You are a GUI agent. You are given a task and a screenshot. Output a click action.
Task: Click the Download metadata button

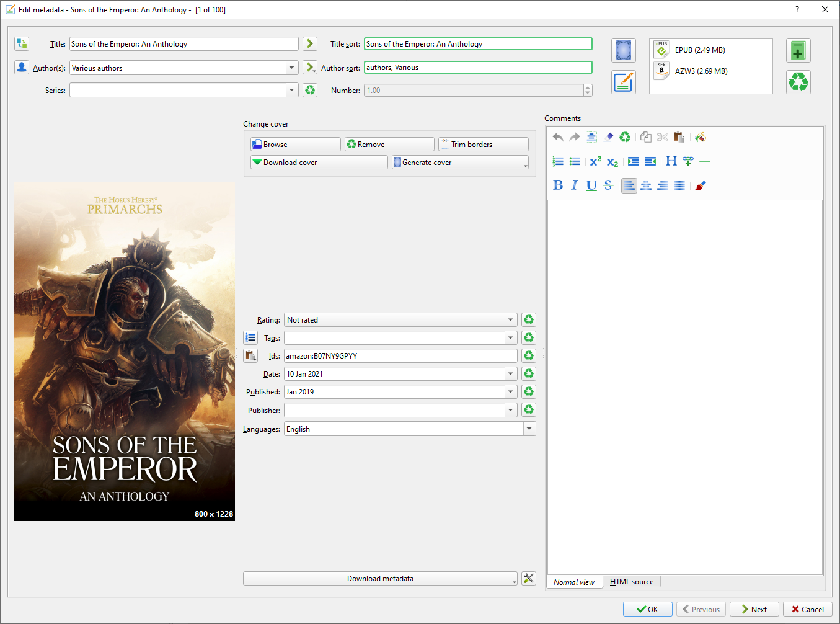[379, 579]
